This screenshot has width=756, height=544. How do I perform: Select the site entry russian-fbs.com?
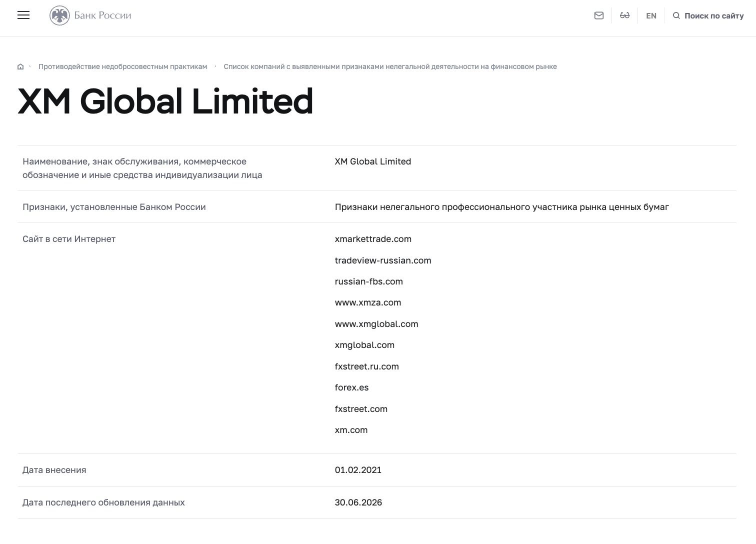coord(369,281)
